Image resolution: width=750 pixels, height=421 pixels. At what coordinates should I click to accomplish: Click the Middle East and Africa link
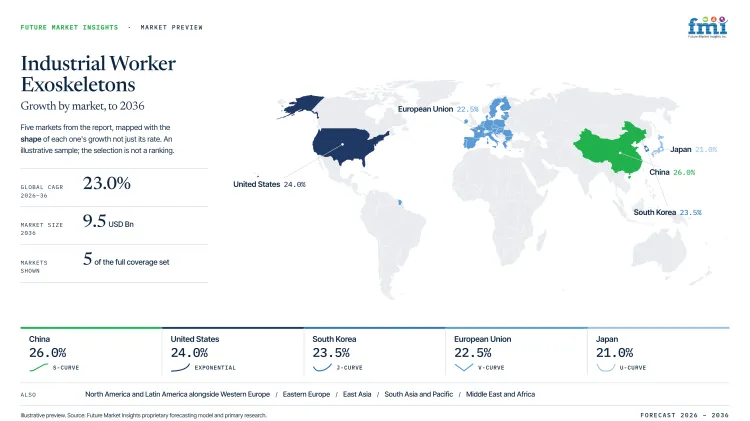click(500, 394)
